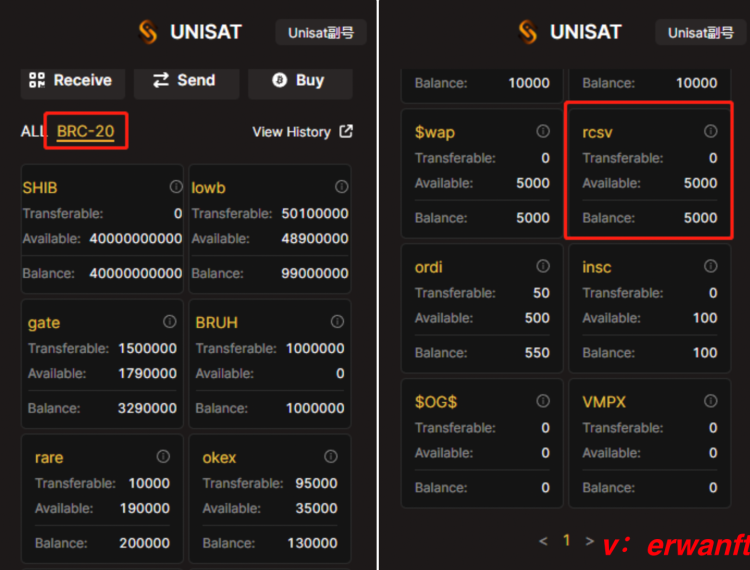750x570 pixels.
Task: Switch to the BRC-20 tab
Action: [86, 131]
